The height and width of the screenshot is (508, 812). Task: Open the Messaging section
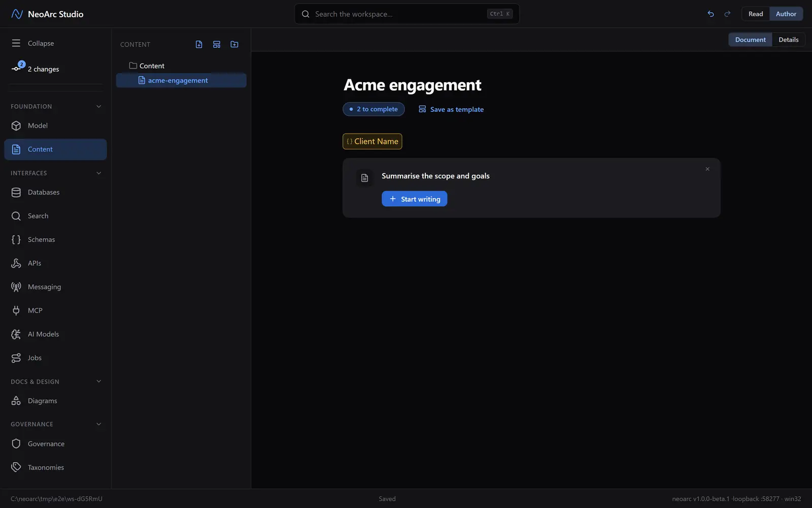click(x=55, y=287)
